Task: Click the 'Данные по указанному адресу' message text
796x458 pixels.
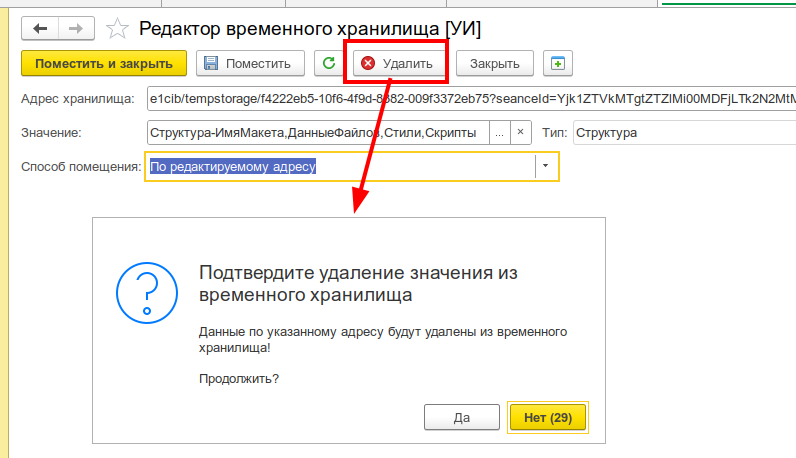Action: tap(383, 340)
